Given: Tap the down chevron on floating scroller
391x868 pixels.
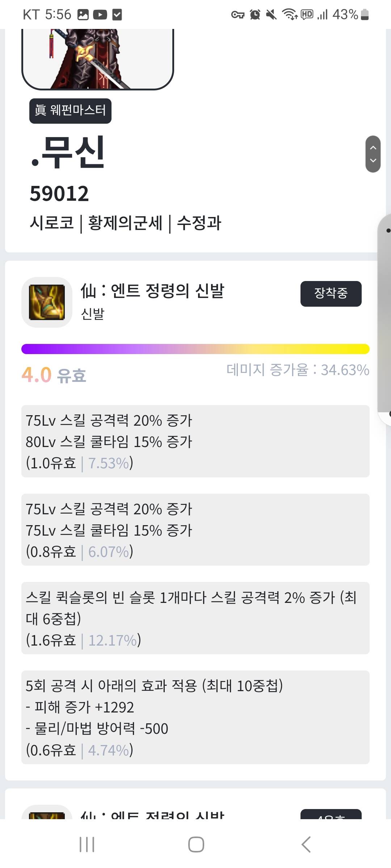Looking at the screenshot, I should coord(373,161).
